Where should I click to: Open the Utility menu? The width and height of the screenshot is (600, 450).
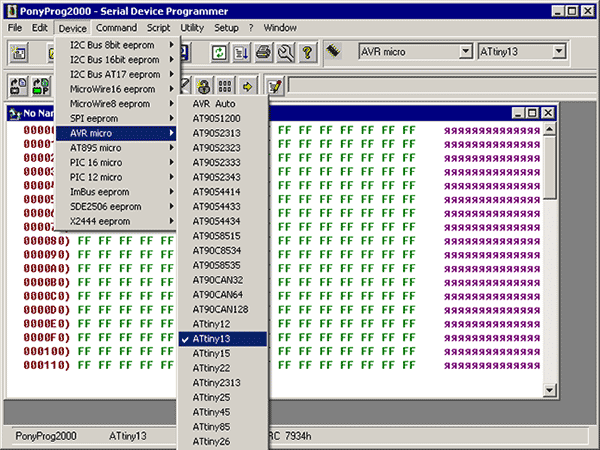192,28
